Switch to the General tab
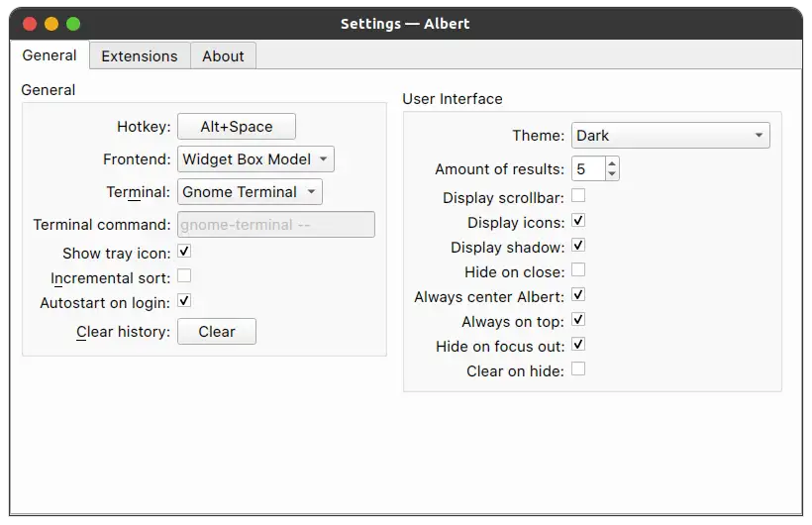Screen dimensions: 812x525 pos(50,55)
